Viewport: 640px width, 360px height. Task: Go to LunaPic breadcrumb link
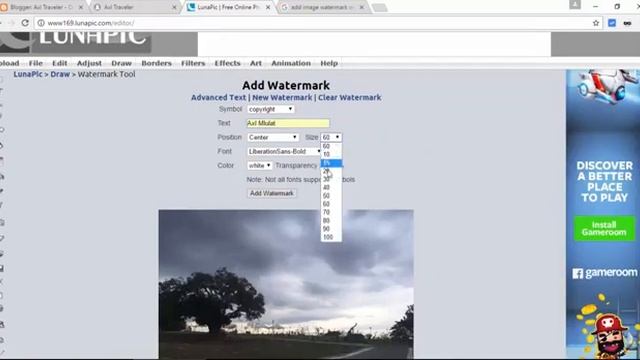[28, 74]
